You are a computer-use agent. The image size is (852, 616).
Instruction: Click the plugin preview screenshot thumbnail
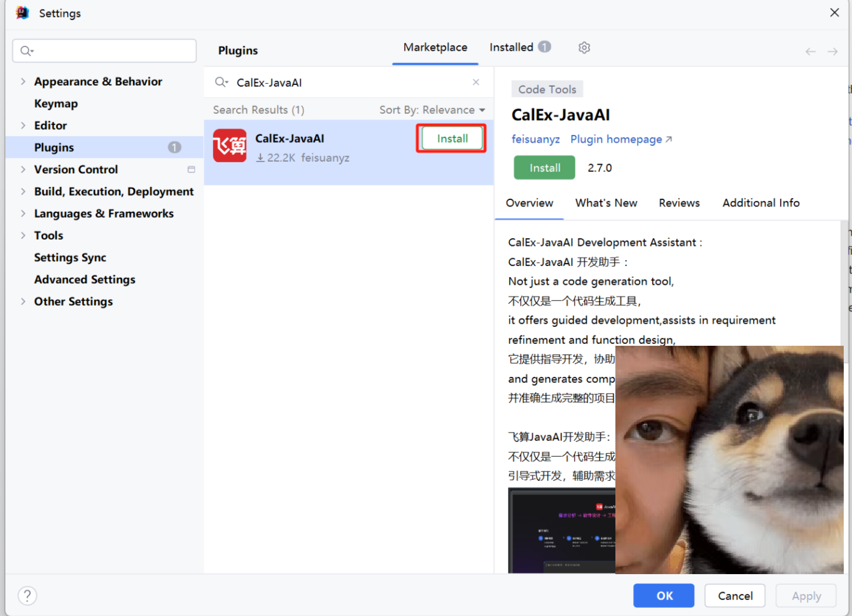coord(562,530)
